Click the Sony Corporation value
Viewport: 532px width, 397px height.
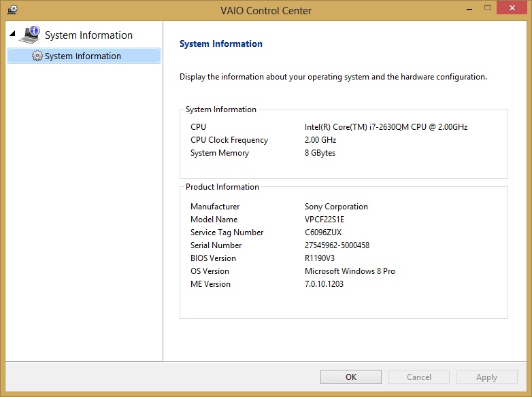coord(336,207)
